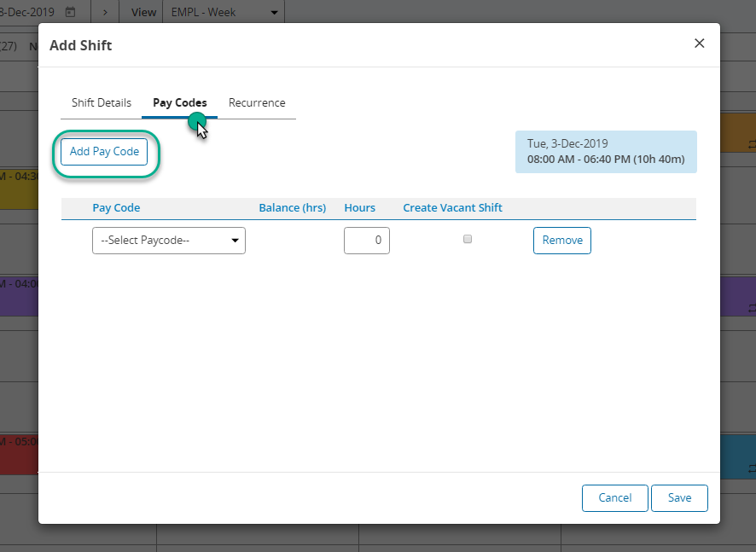Click recurring icon on purple shift
This screenshot has height=552, width=756.
coord(752,308)
